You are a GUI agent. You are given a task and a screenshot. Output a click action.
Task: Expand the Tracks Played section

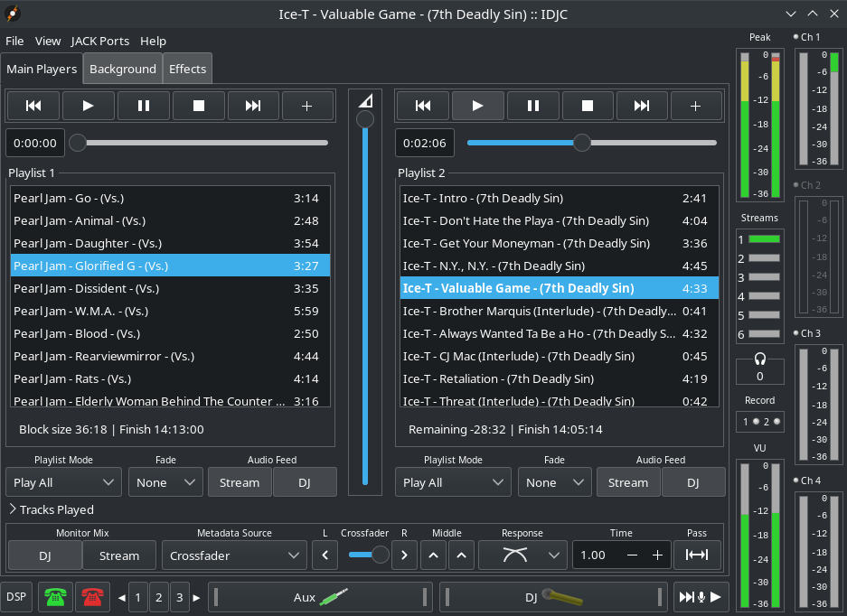[x=52, y=509]
